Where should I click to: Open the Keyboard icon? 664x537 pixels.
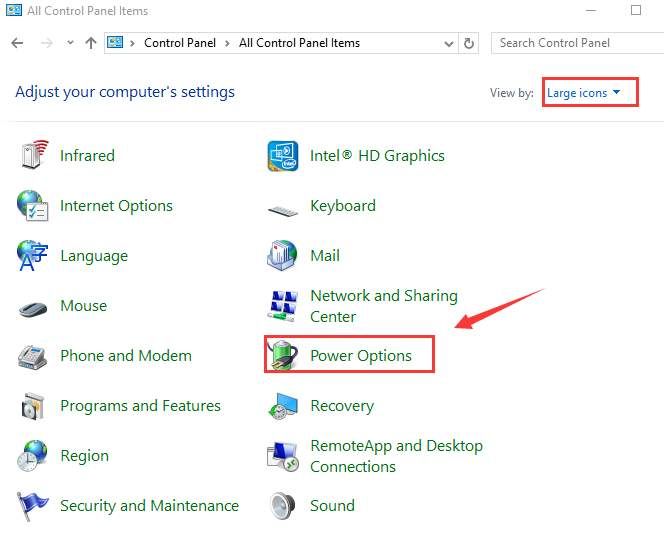click(x=283, y=207)
